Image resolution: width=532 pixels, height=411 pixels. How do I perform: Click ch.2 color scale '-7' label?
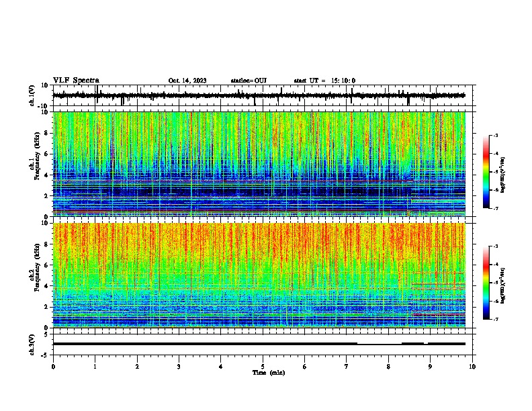(x=495, y=319)
